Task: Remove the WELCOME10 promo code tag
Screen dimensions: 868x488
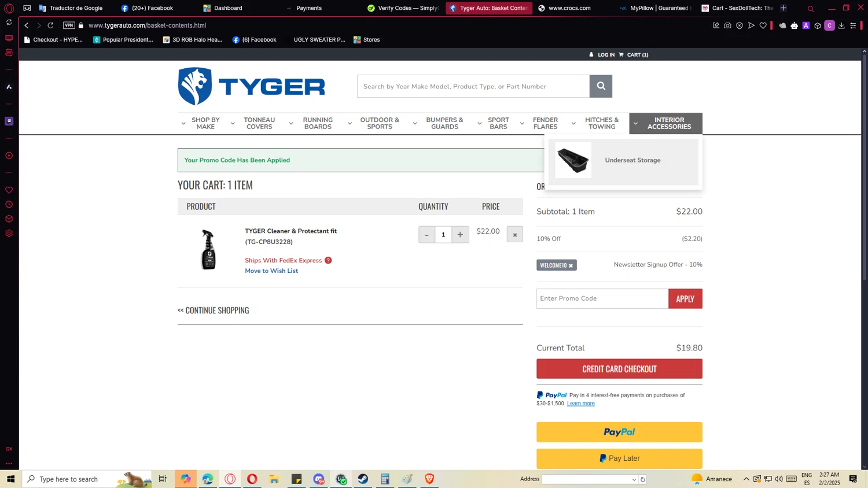Action: [571, 265]
